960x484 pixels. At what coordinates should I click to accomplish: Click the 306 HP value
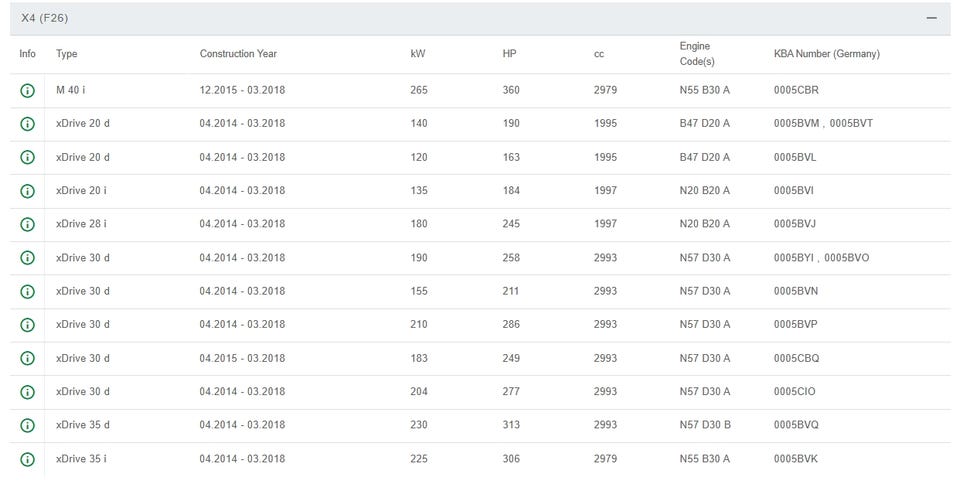point(511,458)
